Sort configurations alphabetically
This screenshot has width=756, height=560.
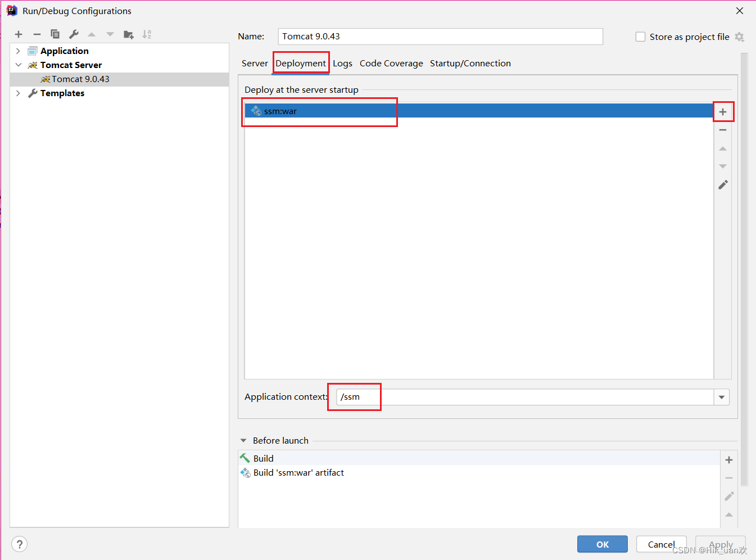(147, 34)
